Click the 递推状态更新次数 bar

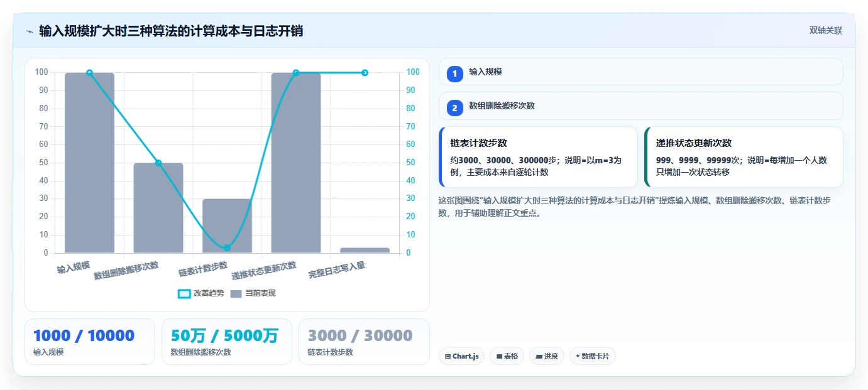coord(296,163)
